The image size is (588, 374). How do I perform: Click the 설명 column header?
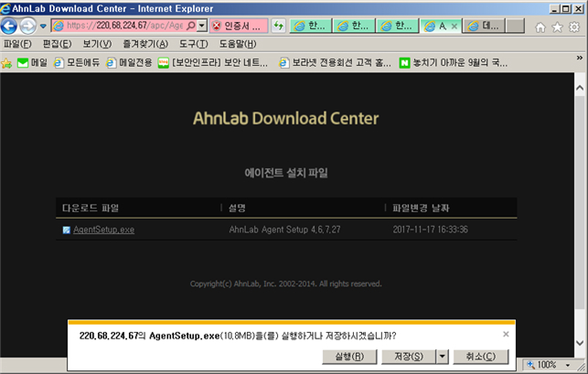pyautogui.click(x=237, y=208)
